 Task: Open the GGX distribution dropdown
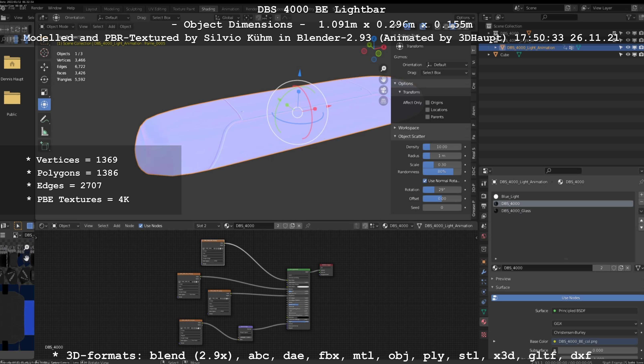coord(595,323)
